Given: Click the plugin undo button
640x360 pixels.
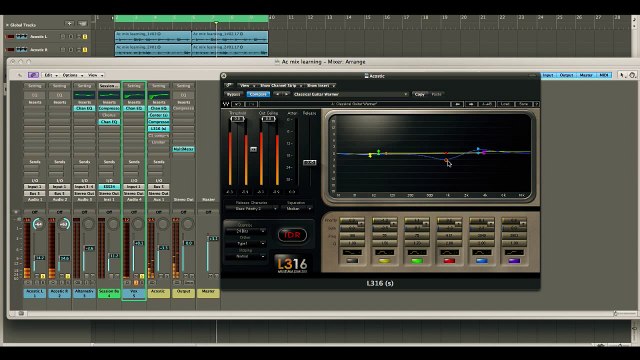Looking at the screenshot, I should click(x=238, y=104).
